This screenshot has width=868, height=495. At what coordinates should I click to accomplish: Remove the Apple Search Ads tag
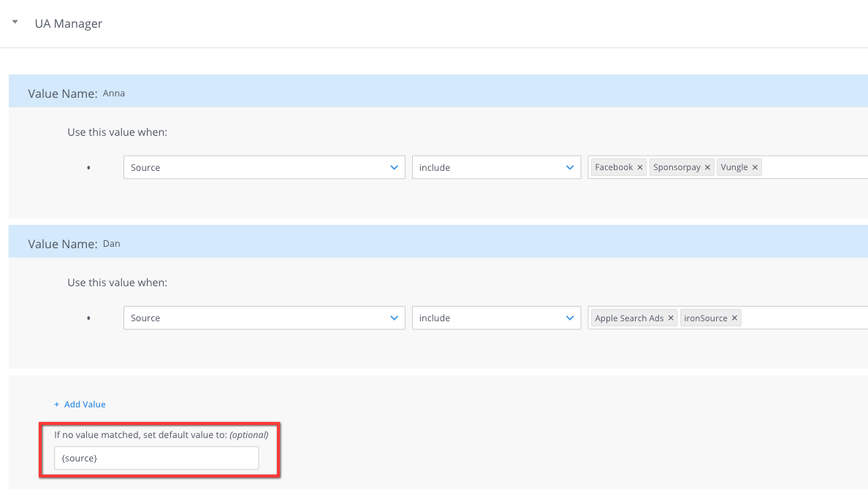(670, 318)
